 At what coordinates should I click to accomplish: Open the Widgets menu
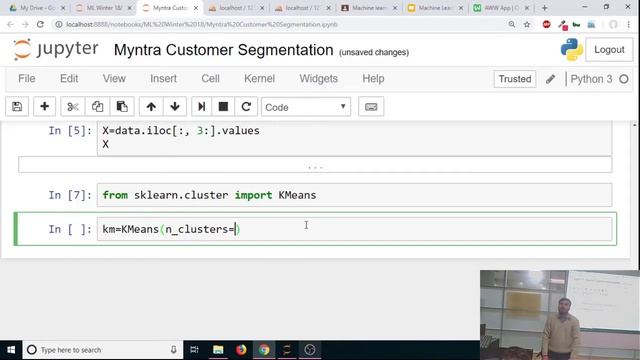coord(318,79)
